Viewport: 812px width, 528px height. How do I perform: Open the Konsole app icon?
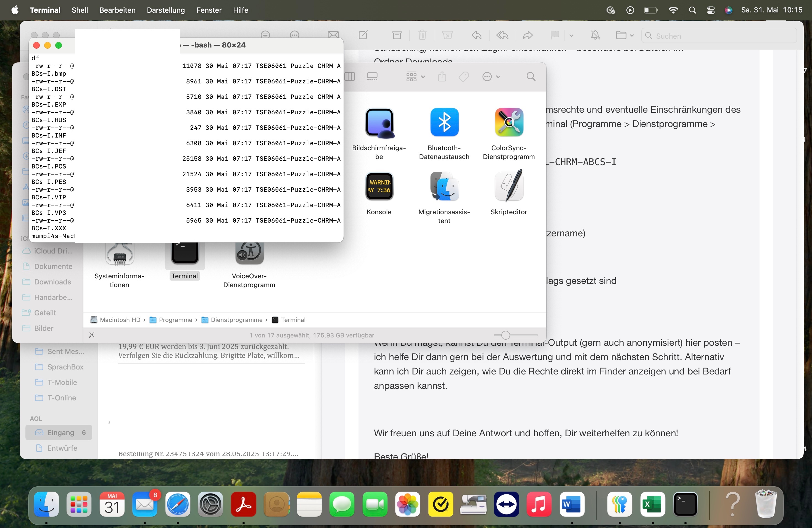(x=379, y=186)
